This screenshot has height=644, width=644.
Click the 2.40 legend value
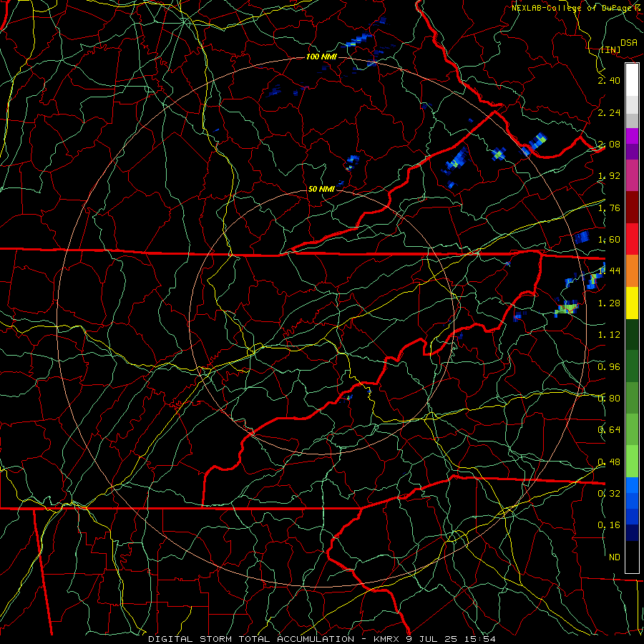point(609,80)
